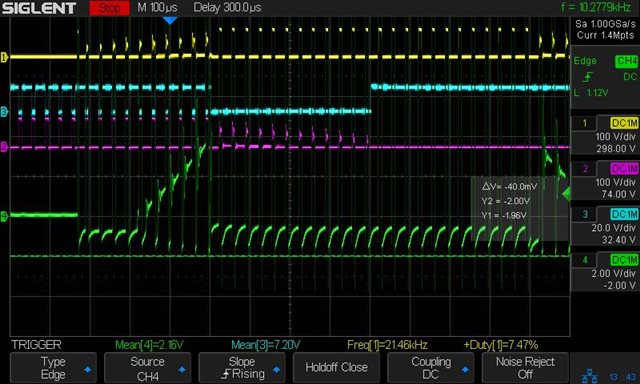The width and height of the screenshot is (640, 384).
Task: Click the cyan channel 3 ground marker
Action: 4,111
